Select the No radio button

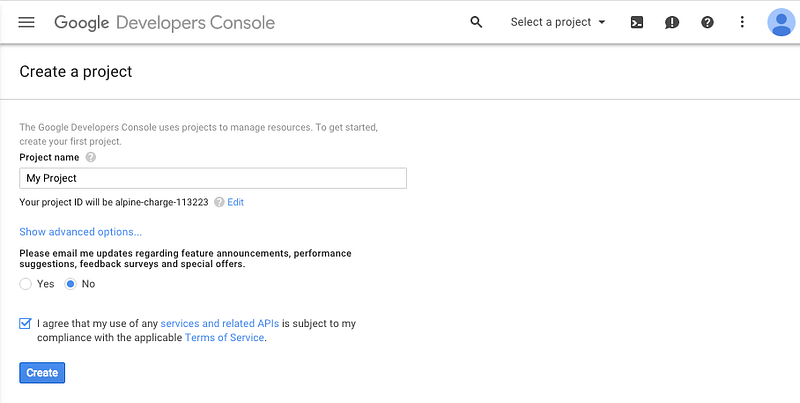pos(71,284)
